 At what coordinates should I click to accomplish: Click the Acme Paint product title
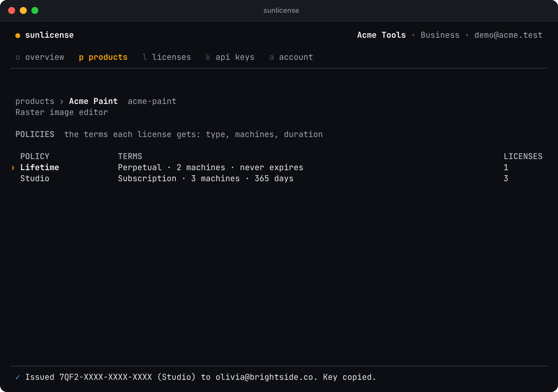[93, 101]
